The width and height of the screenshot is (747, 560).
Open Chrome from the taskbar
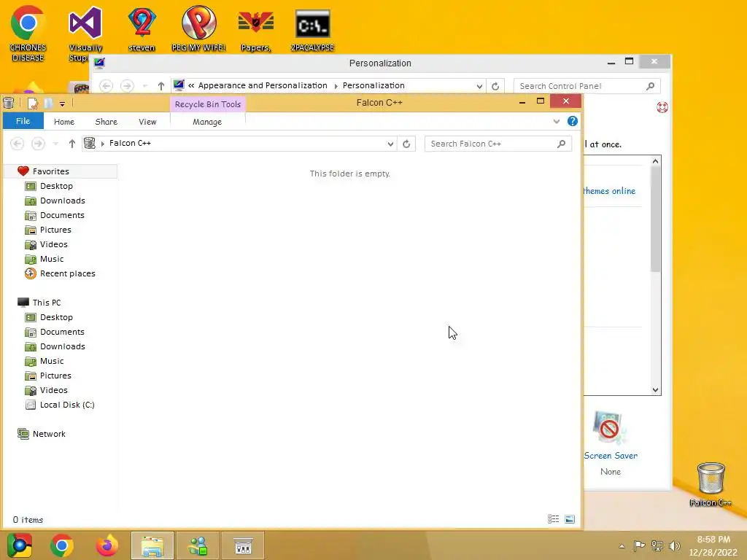click(x=62, y=545)
